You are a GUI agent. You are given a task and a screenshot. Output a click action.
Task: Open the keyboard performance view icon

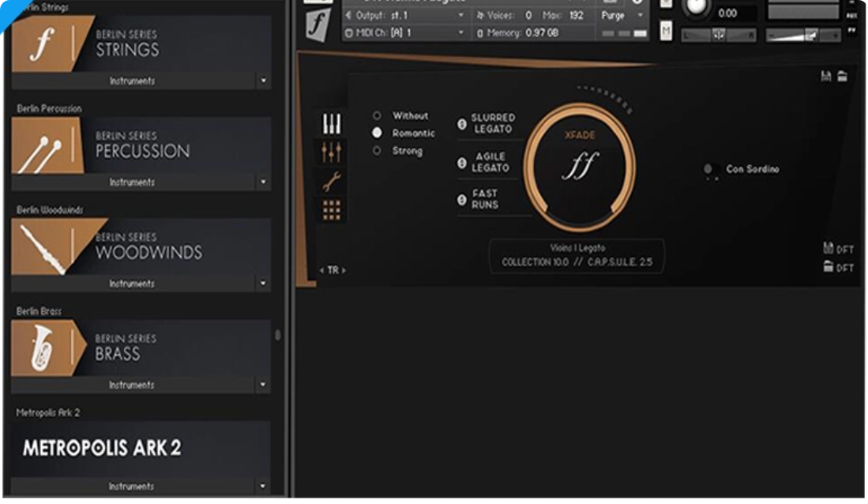[332, 123]
